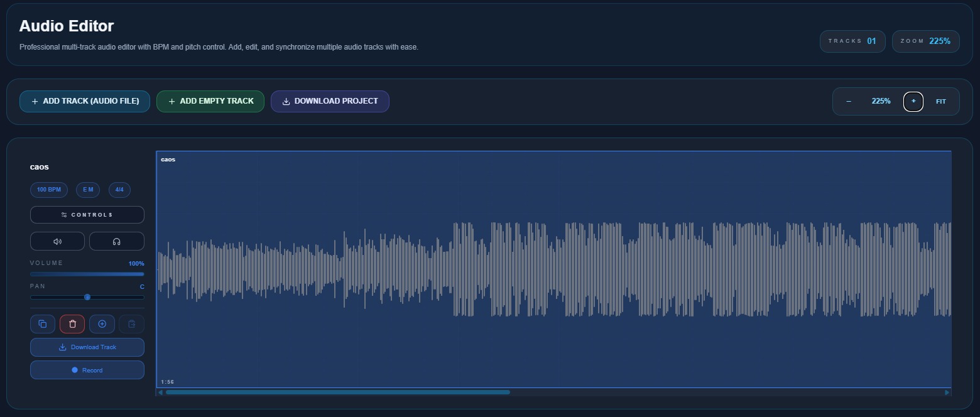Zoom in using the plus icon
Viewport: 980px width, 417px height.
913,101
